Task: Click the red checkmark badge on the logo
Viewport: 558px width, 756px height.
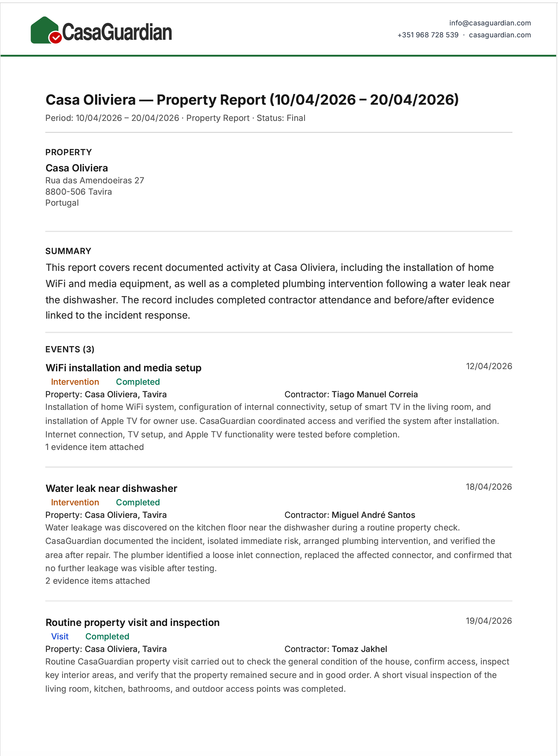Action: [55, 38]
